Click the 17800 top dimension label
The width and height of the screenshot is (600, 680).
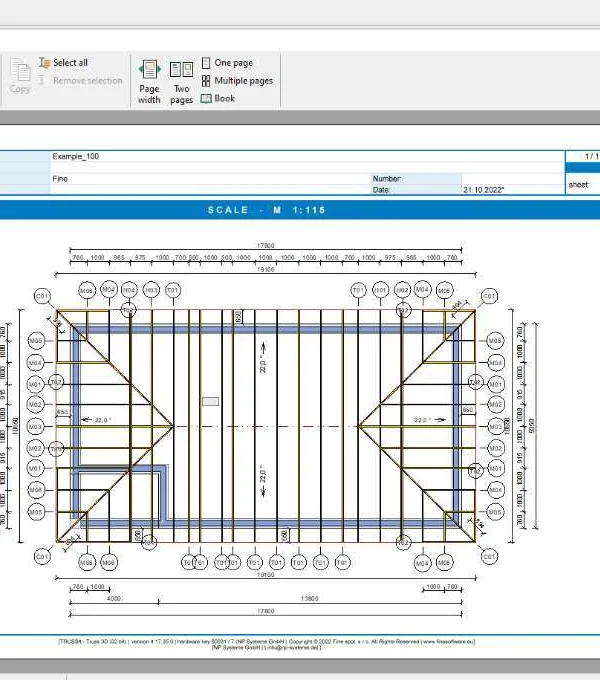265,245
